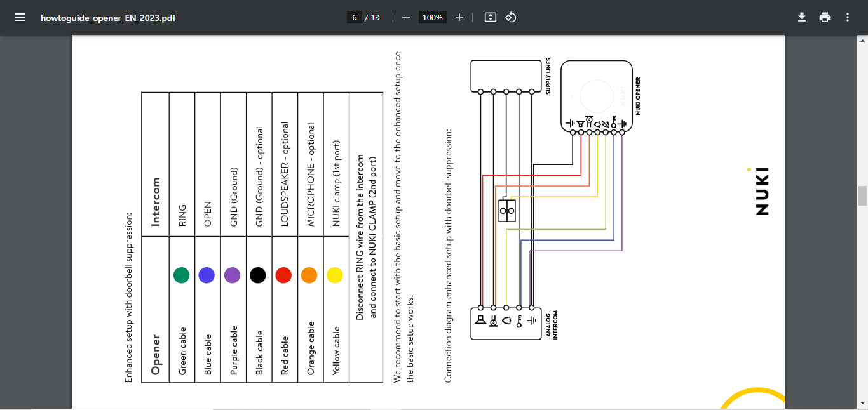The image size is (868, 410).
Task: Open the more actions menu
Action: 848,17
